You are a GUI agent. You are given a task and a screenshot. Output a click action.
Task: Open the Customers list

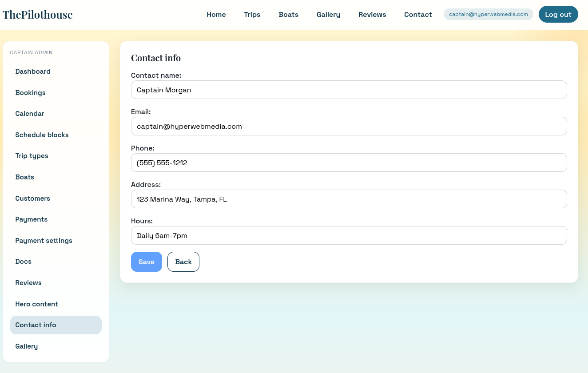pos(32,198)
